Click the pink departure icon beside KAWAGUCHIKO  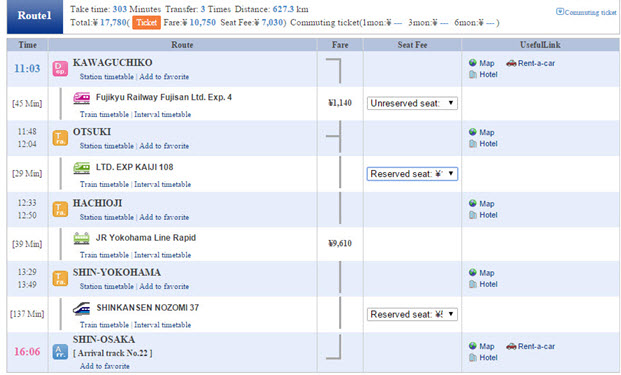(60, 69)
